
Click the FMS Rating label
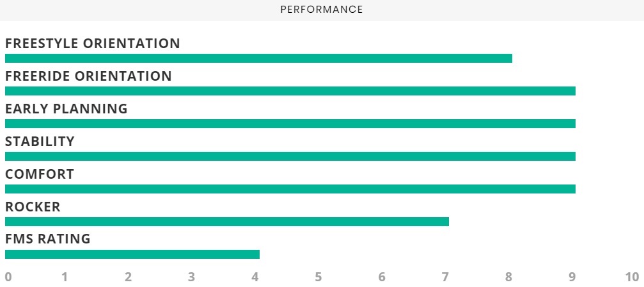click(47, 238)
